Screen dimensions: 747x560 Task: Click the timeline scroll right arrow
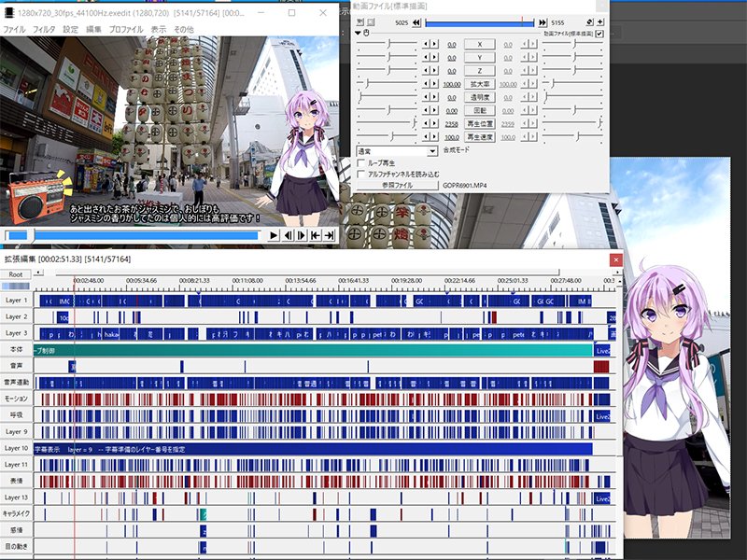(617, 273)
